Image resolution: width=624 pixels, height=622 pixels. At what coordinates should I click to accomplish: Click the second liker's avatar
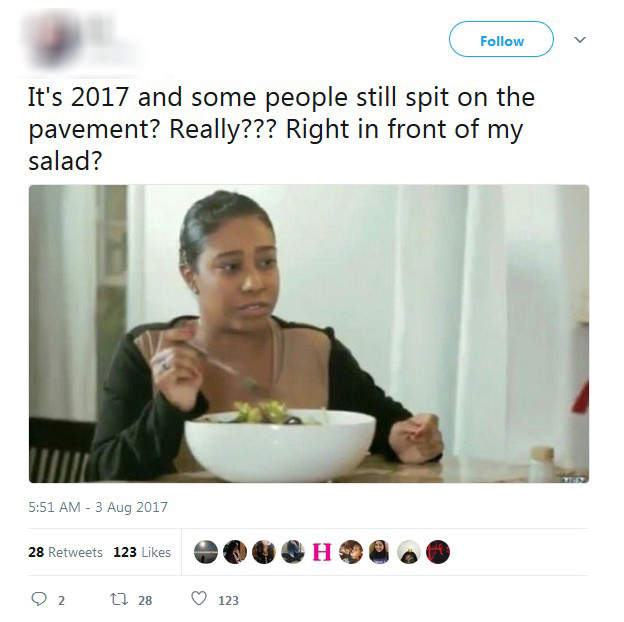pyautogui.click(x=235, y=552)
